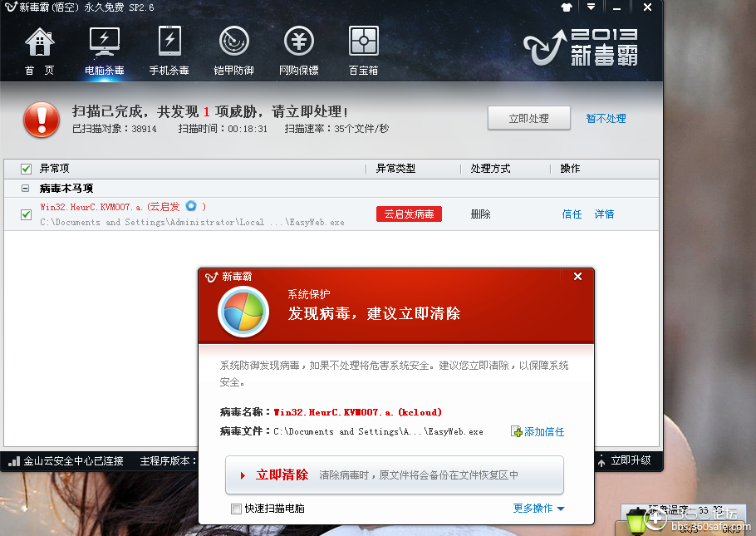Close the main 新毒霸 window
Screen dimensions: 756x536
647,7
